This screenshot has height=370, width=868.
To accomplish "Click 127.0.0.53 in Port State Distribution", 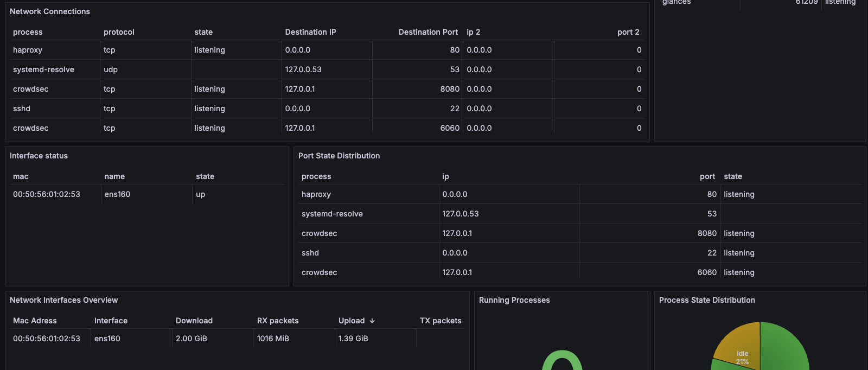I will 461,214.
